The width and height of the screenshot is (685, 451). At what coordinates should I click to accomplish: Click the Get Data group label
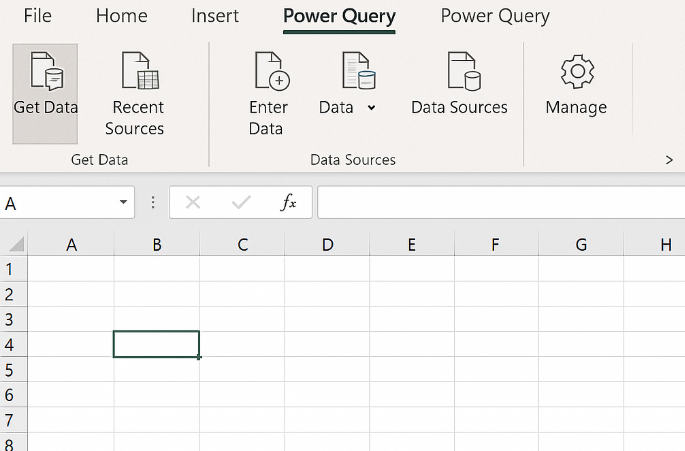click(x=100, y=160)
